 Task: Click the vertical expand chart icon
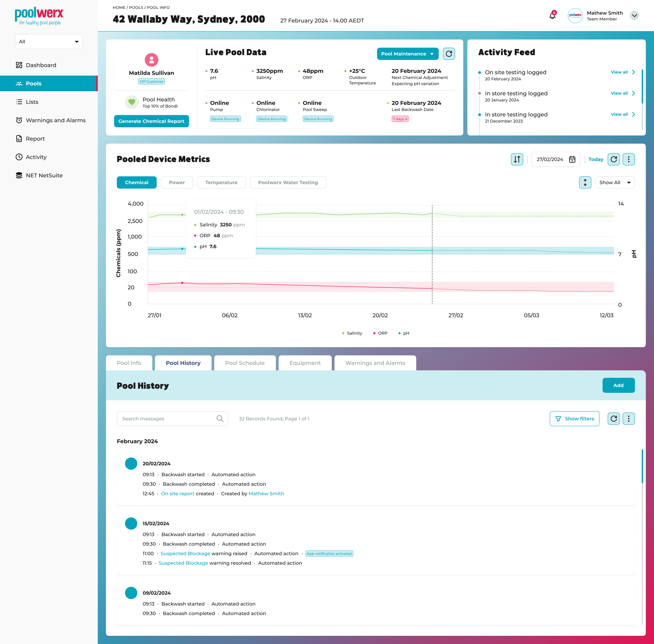coord(585,182)
